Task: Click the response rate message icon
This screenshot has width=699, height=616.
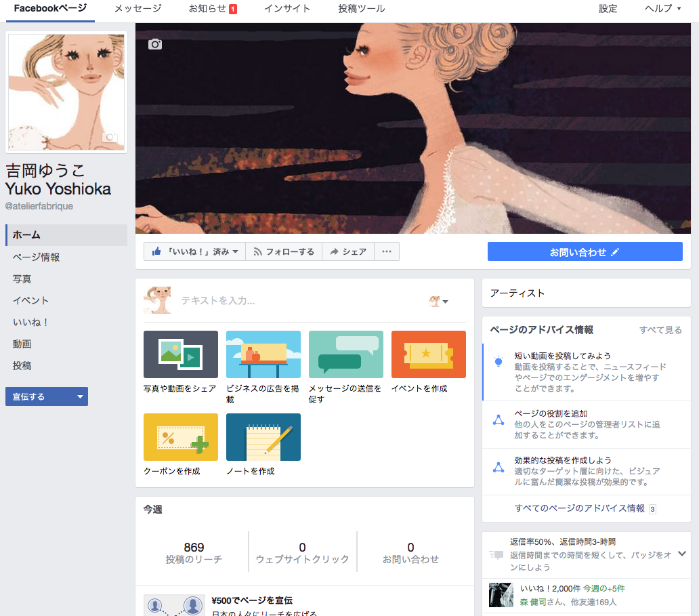Action: 496,554
